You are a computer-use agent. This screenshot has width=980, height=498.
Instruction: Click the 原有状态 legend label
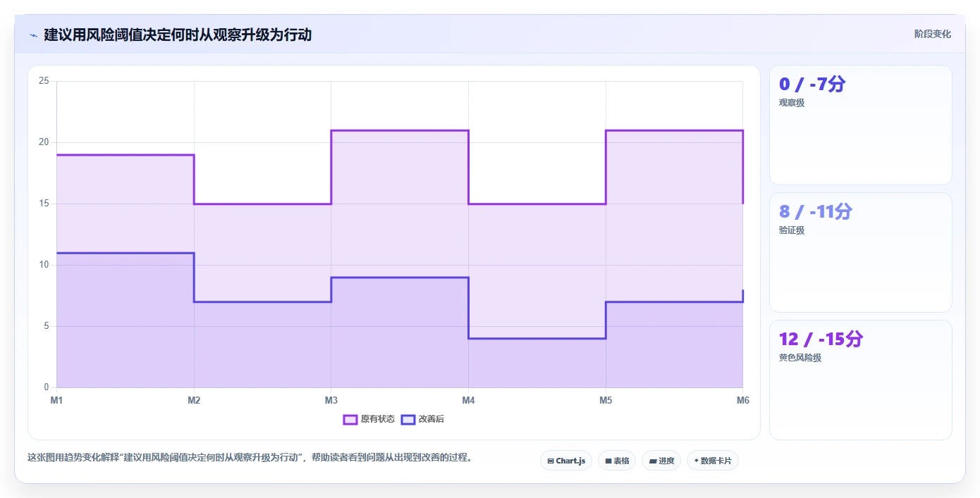point(378,419)
